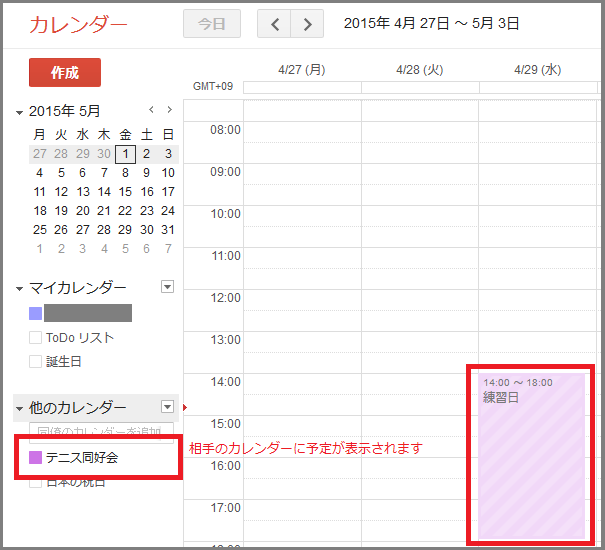This screenshot has height=550, width=605.
Task: Select May 23 in mini calendar
Action: 147,211
